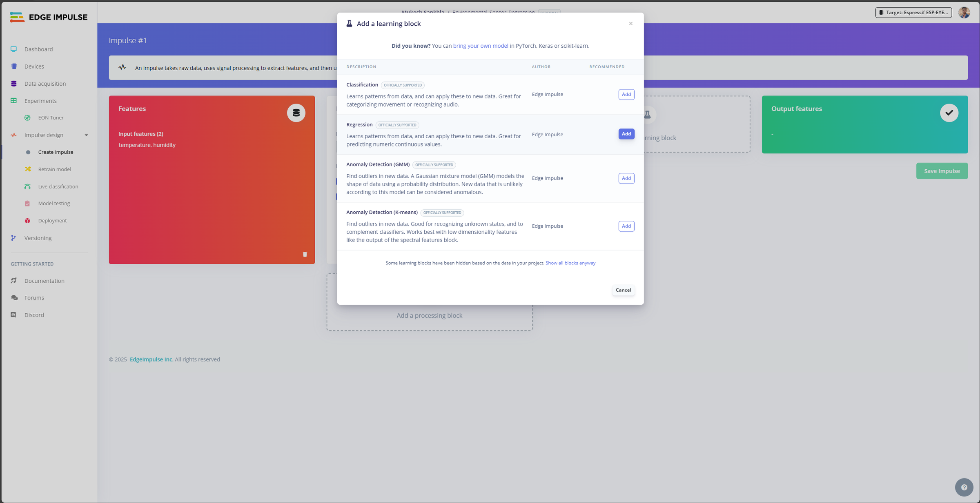Open the Dashboard monitor icon
Viewport: 980px width, 503px height.
click(14, 49)
